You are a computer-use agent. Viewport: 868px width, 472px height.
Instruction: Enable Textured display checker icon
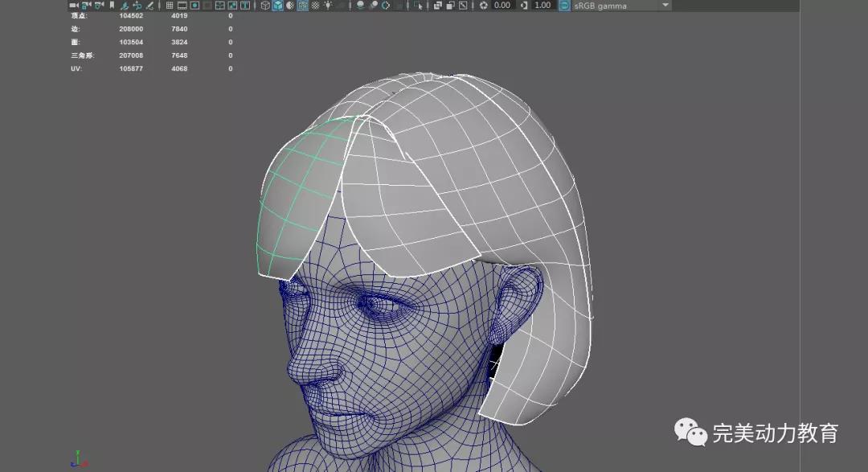pos(315,5)
